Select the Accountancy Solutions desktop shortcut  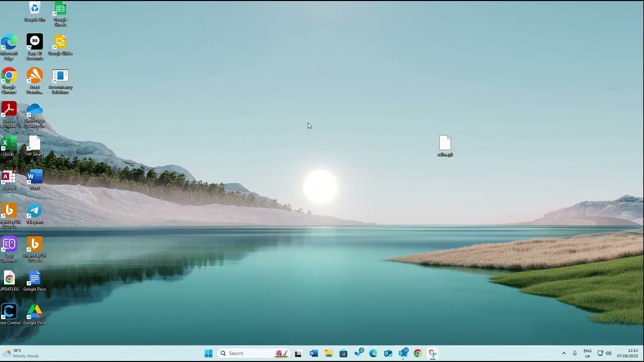(60, 81)
